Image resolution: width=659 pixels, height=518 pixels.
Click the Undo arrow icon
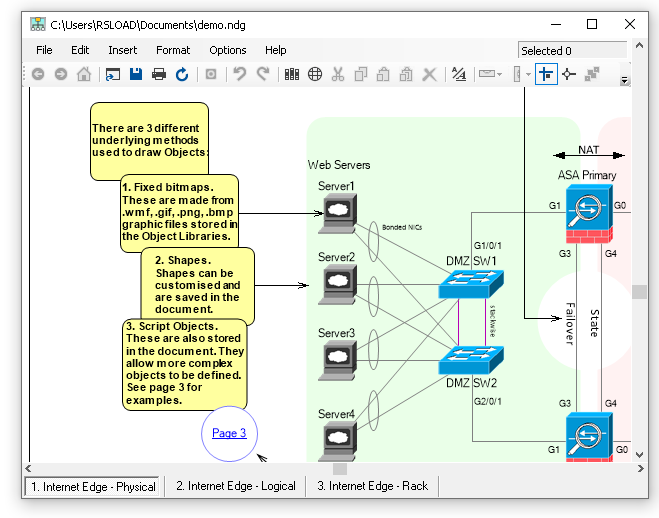[x=240, y=74]
